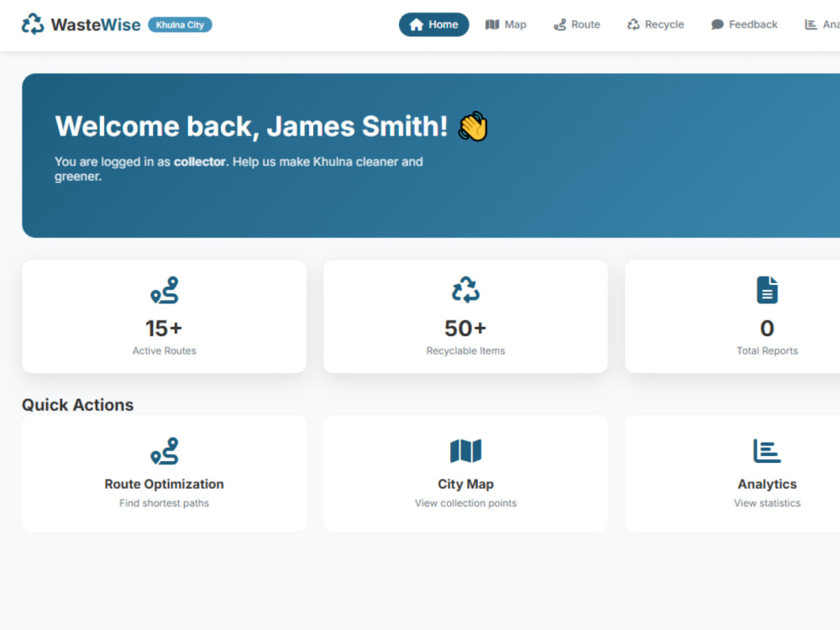Open the Home nav tab
The image size is (840, 630).
pos(433,24)
